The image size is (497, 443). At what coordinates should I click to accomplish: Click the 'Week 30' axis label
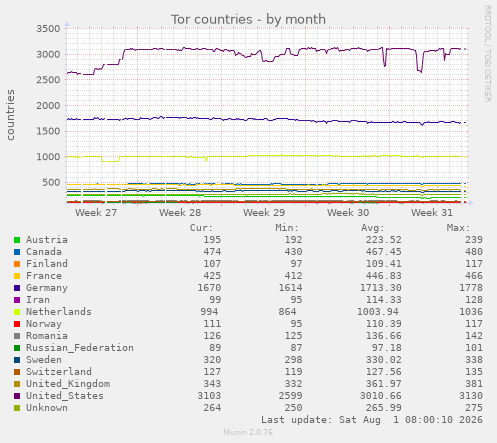348,213
